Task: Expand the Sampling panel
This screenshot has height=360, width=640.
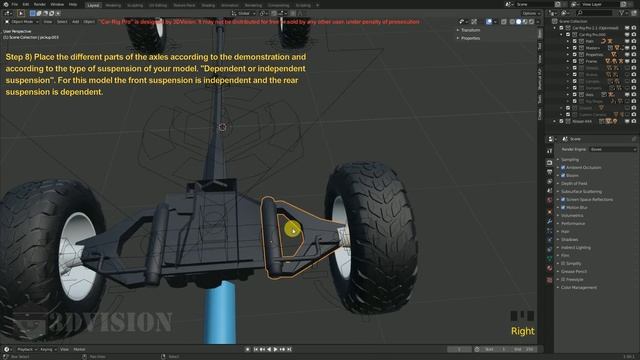Action: click(x=570, y=160)
